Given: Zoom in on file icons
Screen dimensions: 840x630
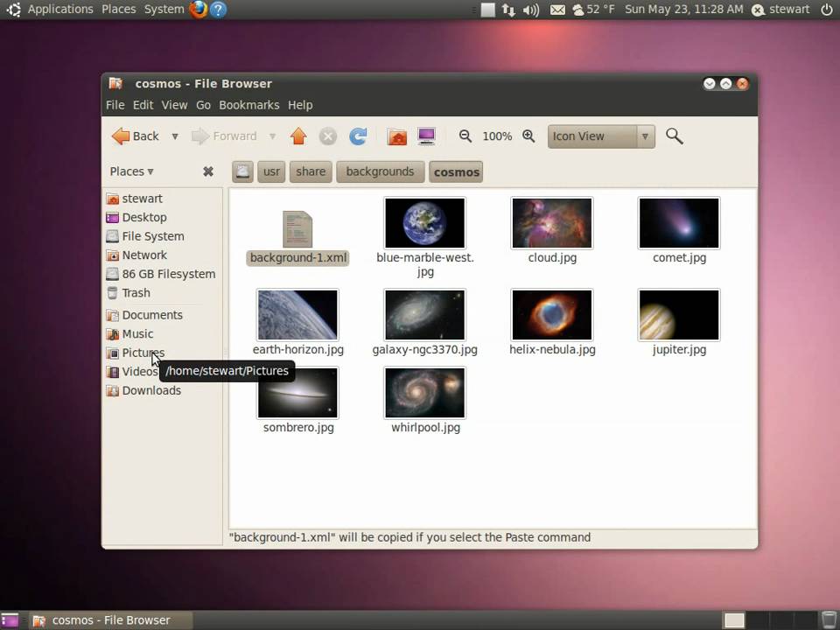Looking at the screenshot, I should pyautogui.click(x=528, y=136).
